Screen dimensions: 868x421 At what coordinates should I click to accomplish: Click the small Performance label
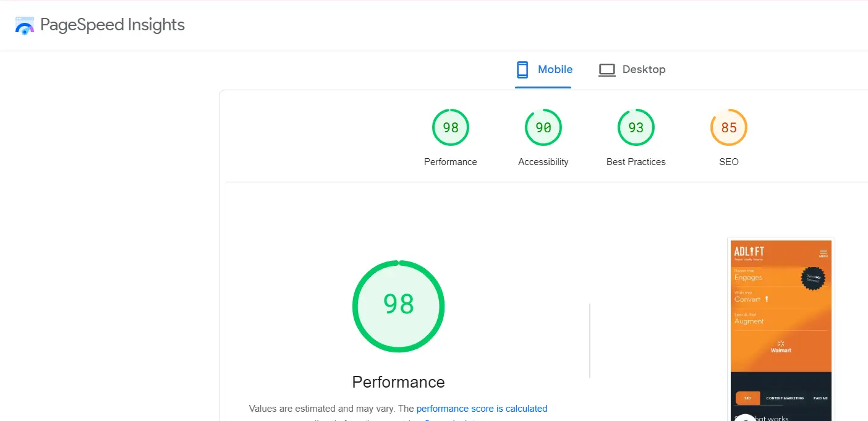click(x=451, y=162)
